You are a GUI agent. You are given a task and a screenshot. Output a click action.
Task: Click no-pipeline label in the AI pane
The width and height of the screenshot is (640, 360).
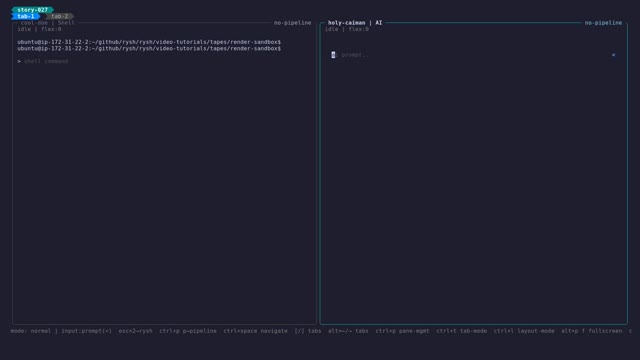point(603,23)
